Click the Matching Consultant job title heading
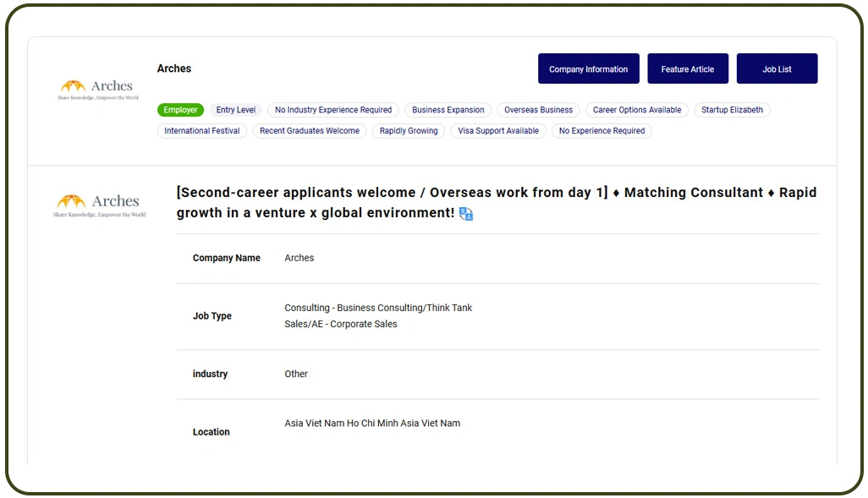The image size is (868, 498). pos(497,202)
